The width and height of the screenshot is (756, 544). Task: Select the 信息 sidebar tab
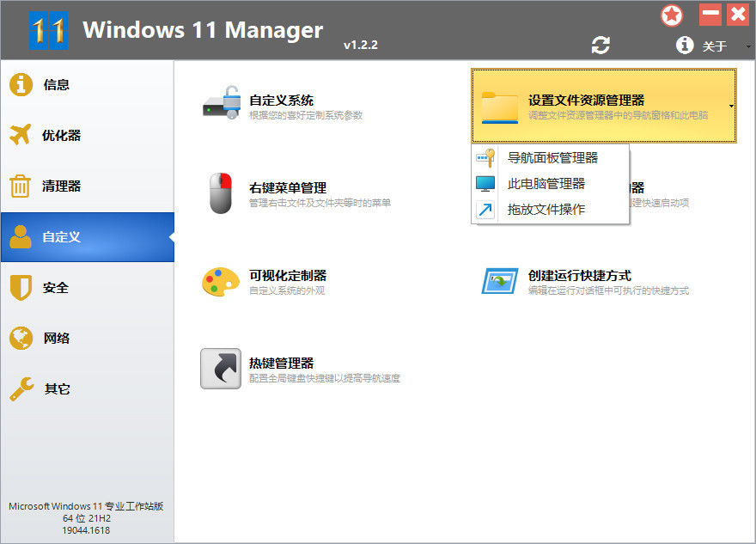point(88,85)
